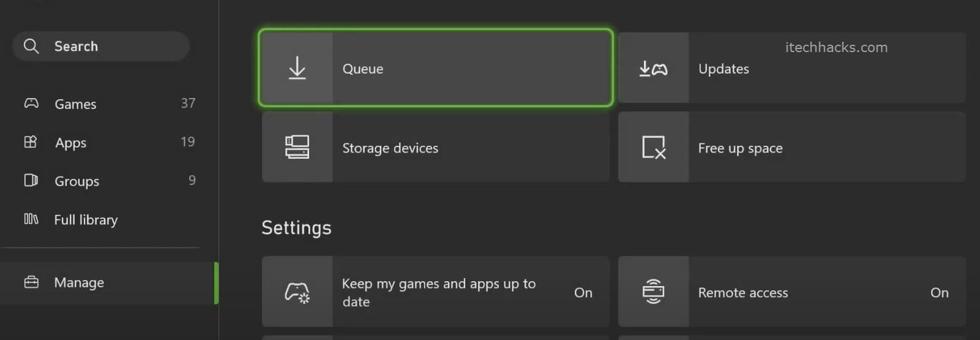The height and width of the screenshot is (340, 980).
Task: Open Groups from the sidebar
Action: coord(77,181)
